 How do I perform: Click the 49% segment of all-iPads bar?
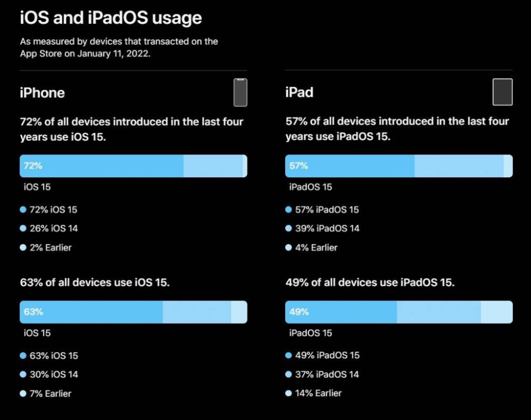click(x=341, y=312)
